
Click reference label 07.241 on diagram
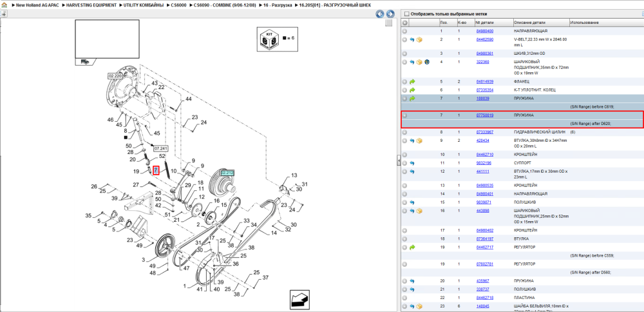(161, 148)
